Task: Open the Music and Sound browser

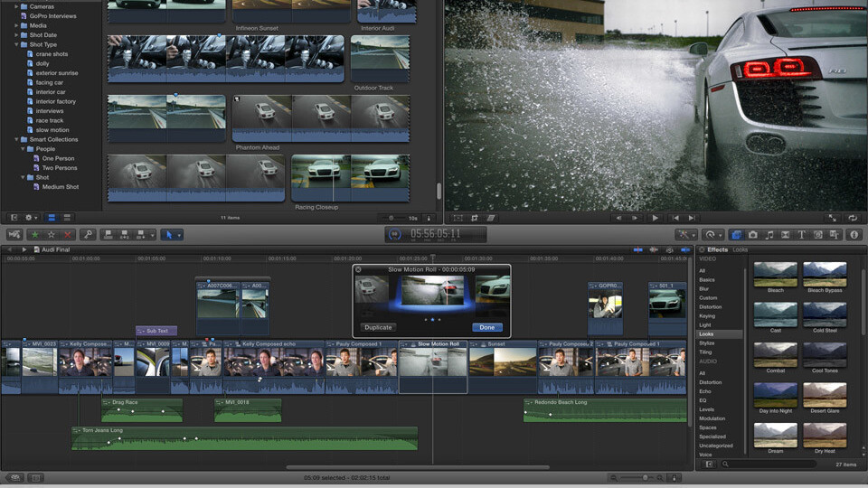Action: click(769, 235)
